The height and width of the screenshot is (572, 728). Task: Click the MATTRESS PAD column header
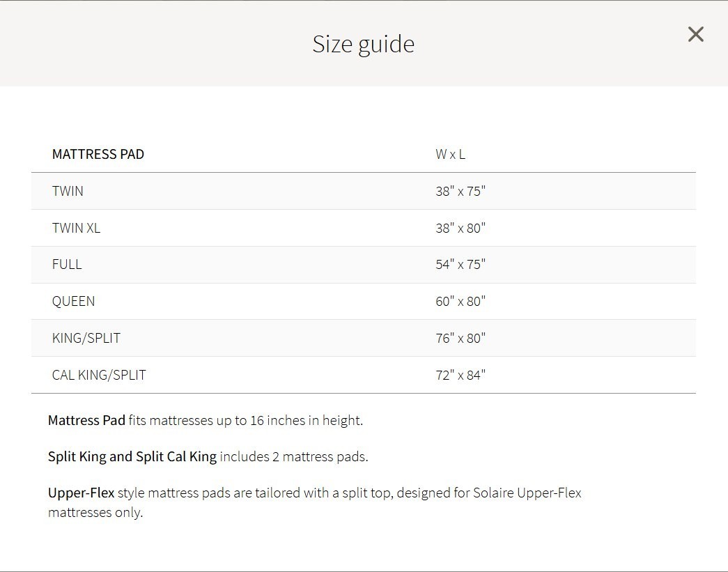pyautogui.click(x=98, y=154)
